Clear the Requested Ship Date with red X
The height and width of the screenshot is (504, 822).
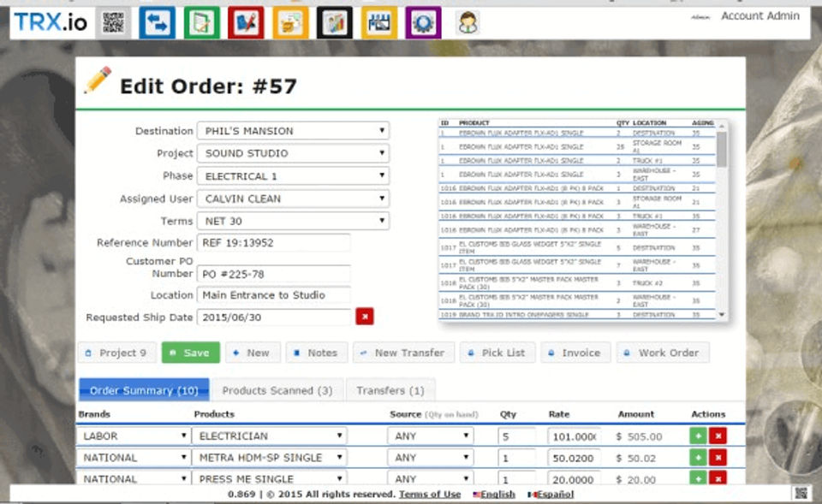[x=365, y=317]
